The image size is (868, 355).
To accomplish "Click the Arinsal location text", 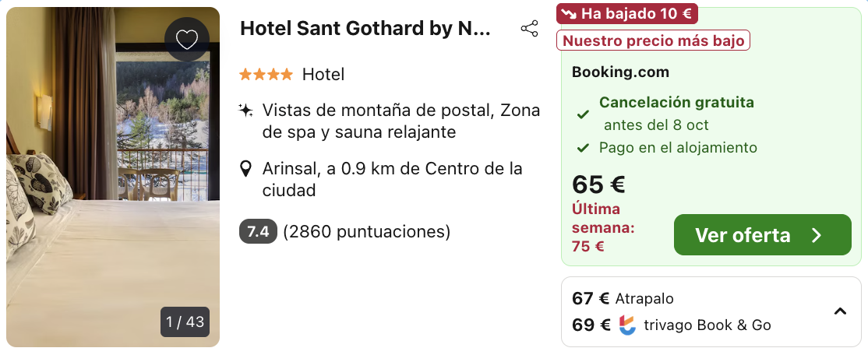I will pos(392,179).
